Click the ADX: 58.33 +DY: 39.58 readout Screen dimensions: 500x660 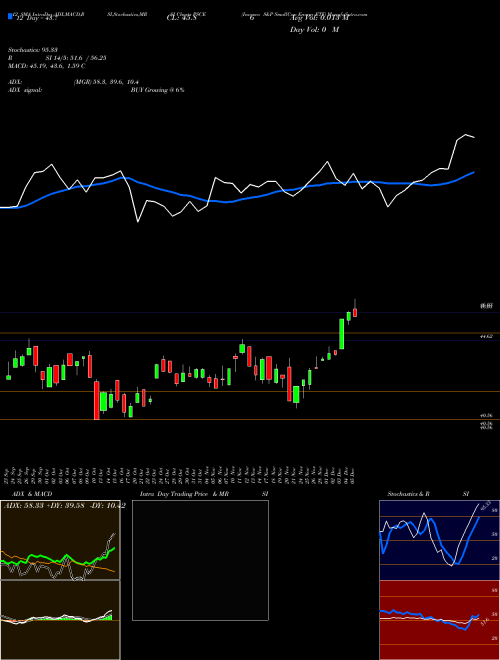(64, 506)
